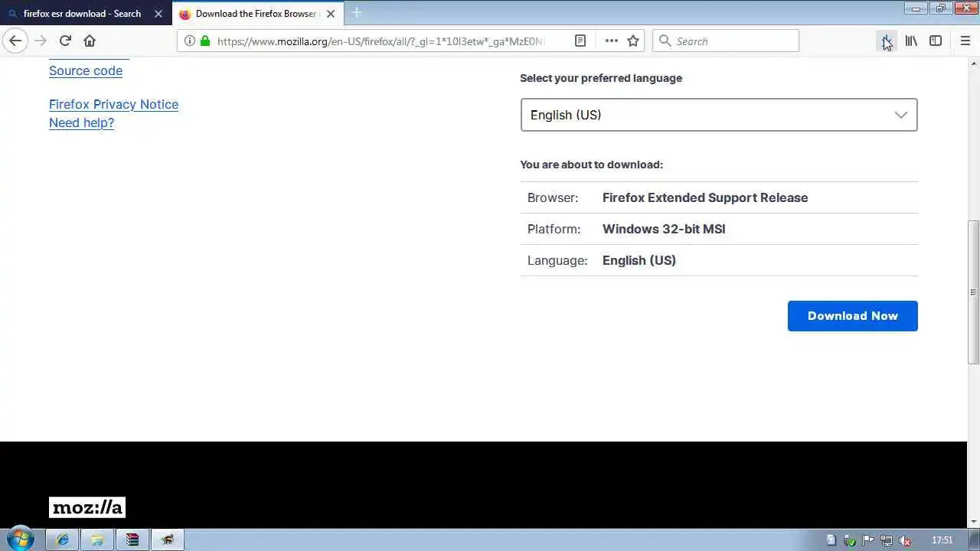The height and width of the screenshot is (551, 980).
Task: Open the Windows Start menu
Action: point(21,540)
